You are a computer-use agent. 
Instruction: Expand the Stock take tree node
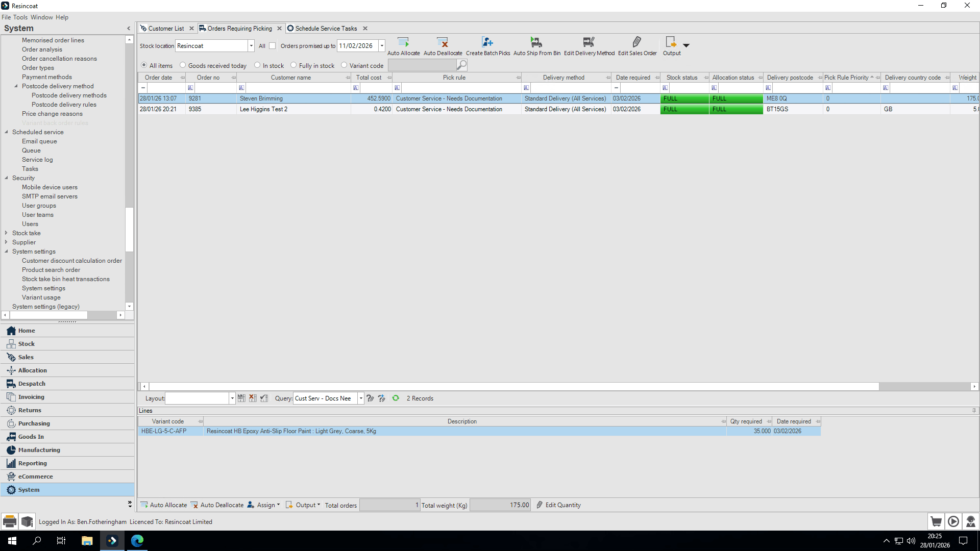click(6, 233)
